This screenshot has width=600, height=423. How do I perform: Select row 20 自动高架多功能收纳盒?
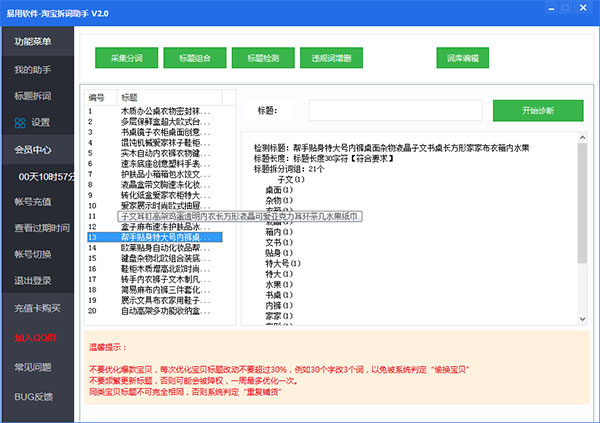(x=155, y=311)
